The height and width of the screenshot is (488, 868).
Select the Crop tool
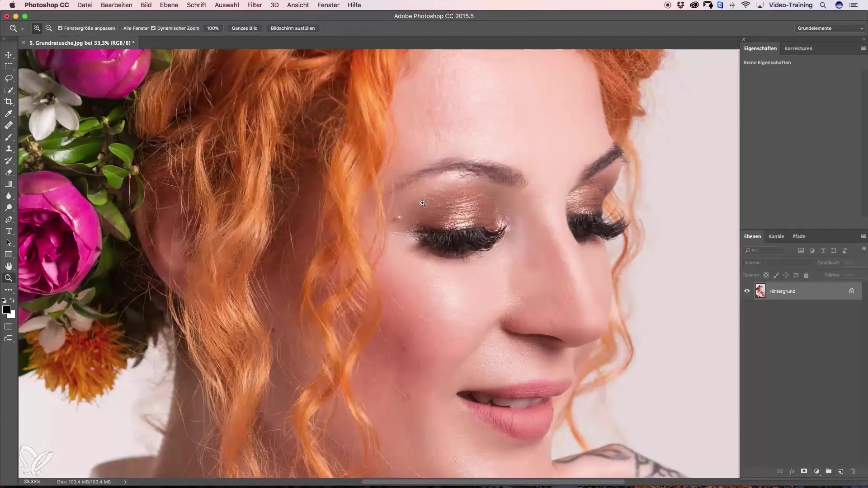click(x=9, y=102)
